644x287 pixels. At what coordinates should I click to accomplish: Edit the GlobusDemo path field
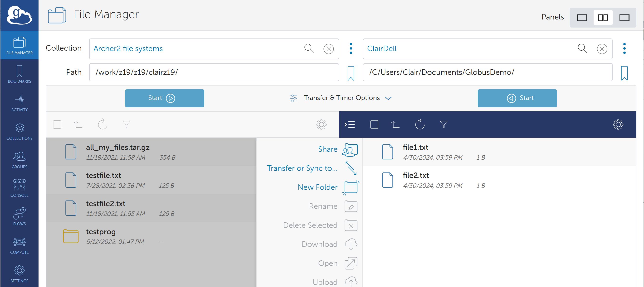pos(488,72)
